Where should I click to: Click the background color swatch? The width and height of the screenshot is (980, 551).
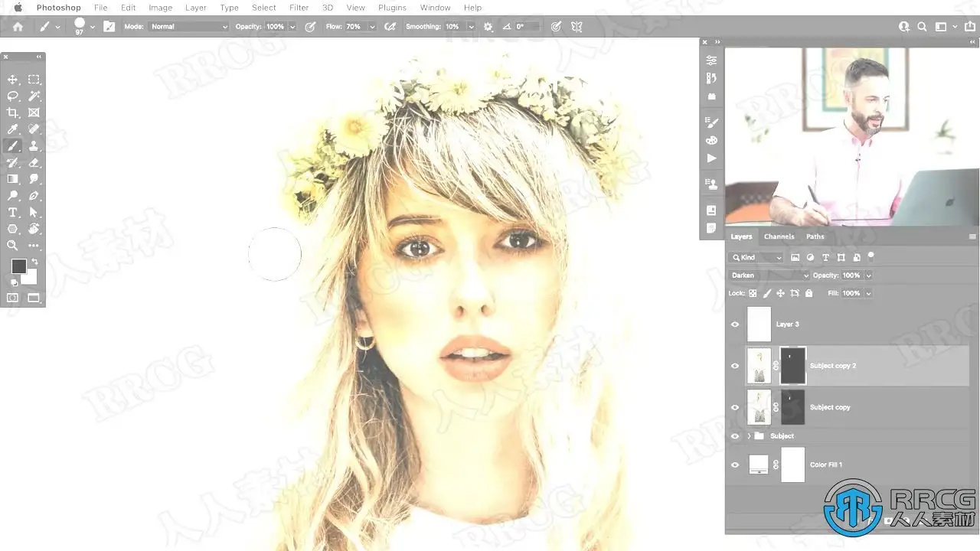(x=31, y=277)
